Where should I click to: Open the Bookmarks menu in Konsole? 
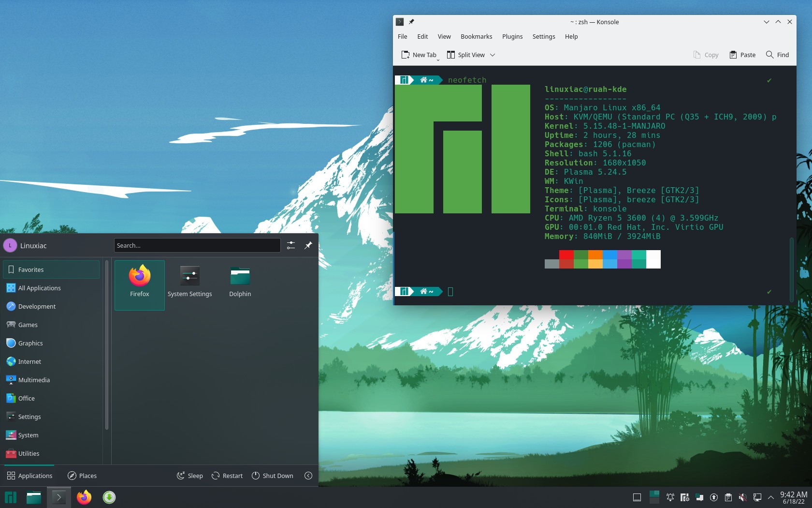(476, 36)
